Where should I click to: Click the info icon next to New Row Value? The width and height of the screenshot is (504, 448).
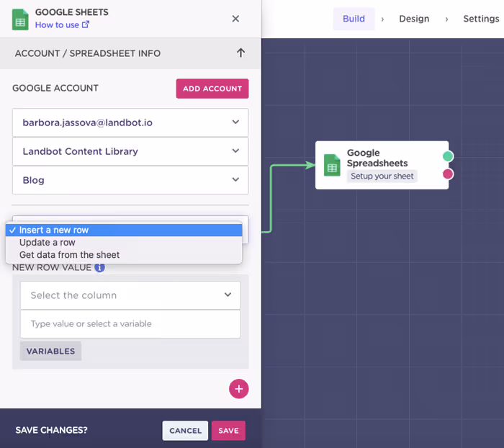coord(99,267)
